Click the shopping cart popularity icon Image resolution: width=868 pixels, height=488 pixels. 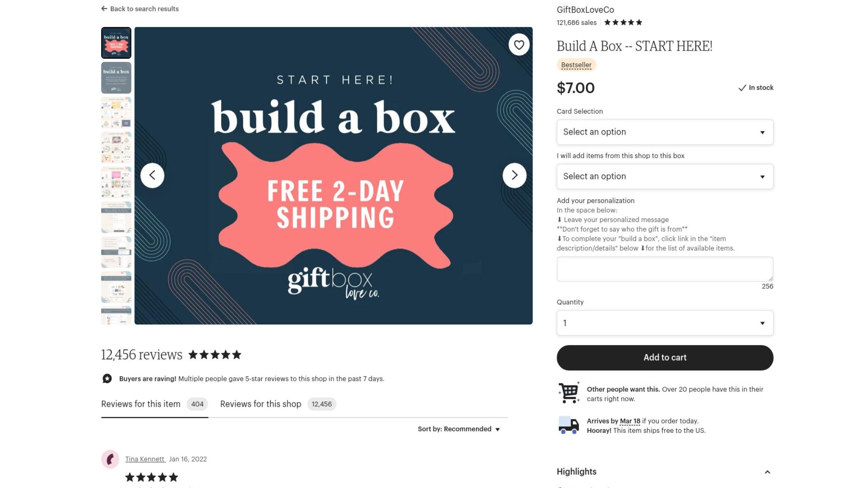(569, 393)
